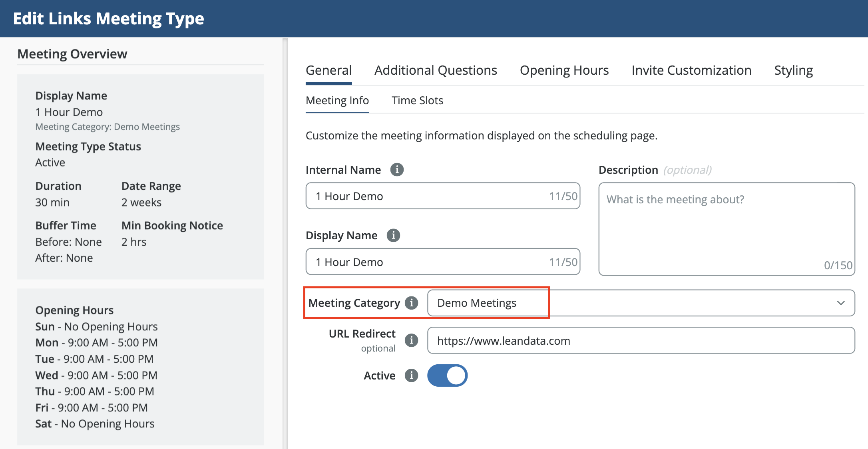Click the Meeting Category info icon
Image resolution: width=868 pixels, height=449 pixels.
click(411, 303)
